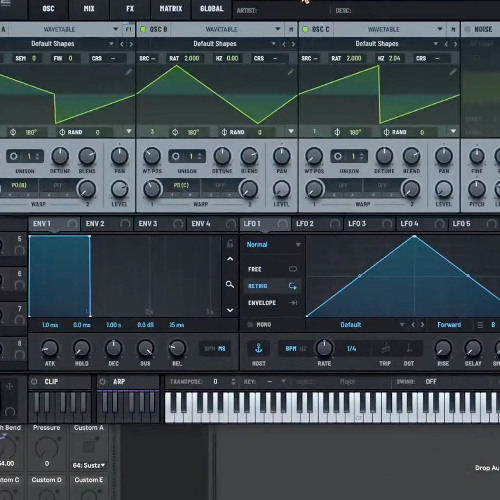This screenshot has height=500, width=500.
Task: Click the lock icon beside the ENV 1 graph
Action: [230, 244]
